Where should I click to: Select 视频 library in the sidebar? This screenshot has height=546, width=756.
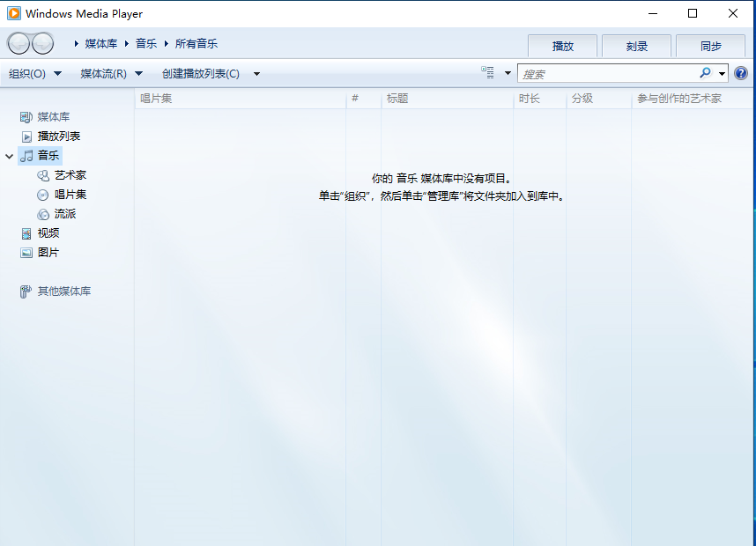48,233
